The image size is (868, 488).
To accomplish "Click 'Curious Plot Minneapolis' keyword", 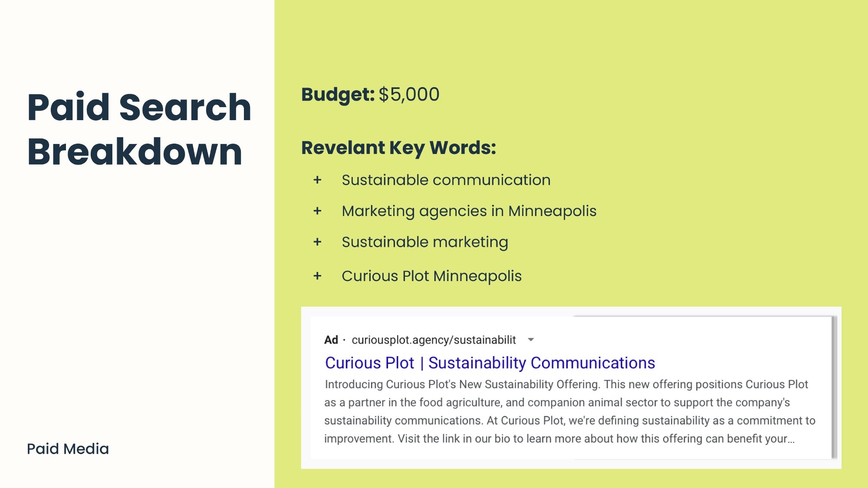I will click(x=432, y=276).
